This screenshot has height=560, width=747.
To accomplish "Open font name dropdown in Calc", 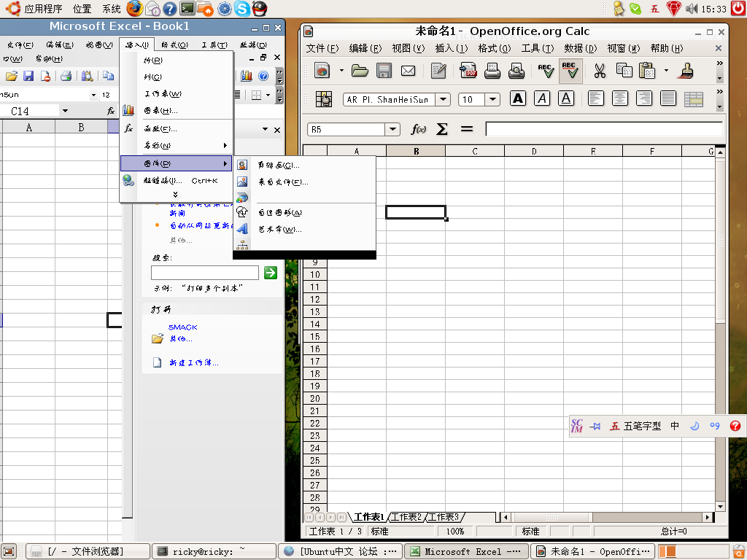I will (x=443, y=99).
